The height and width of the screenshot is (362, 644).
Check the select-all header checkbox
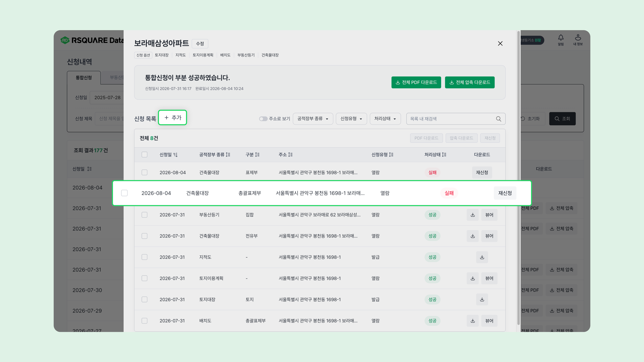[145, 155]
